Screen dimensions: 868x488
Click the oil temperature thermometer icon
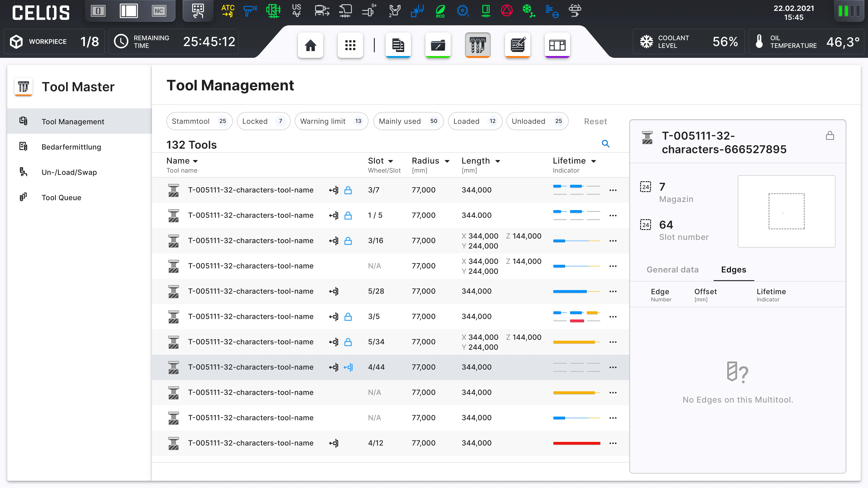coord(759,41)
